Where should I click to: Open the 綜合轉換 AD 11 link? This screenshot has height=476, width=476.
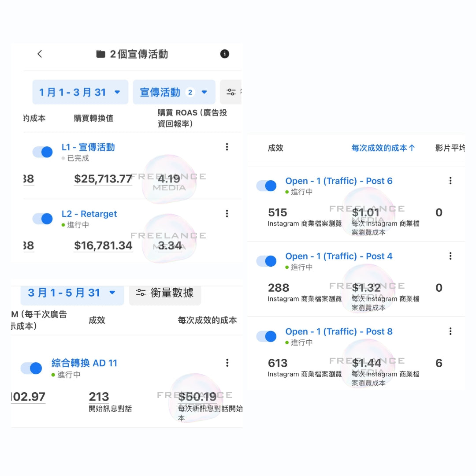84,363
